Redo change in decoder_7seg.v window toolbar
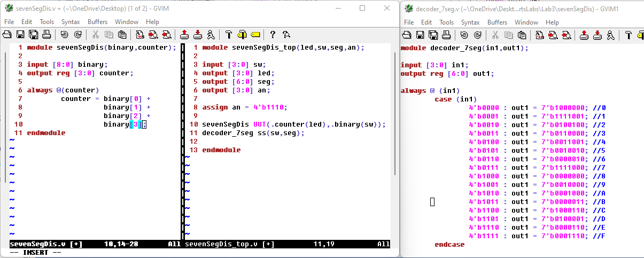Viewport: 644px width, 258px height. point(477,35)
